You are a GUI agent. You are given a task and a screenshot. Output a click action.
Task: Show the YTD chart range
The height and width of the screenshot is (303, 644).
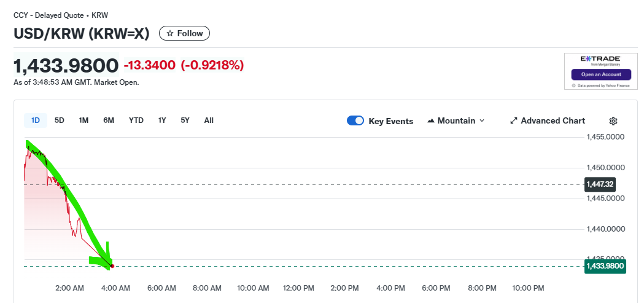pos(136,120)
